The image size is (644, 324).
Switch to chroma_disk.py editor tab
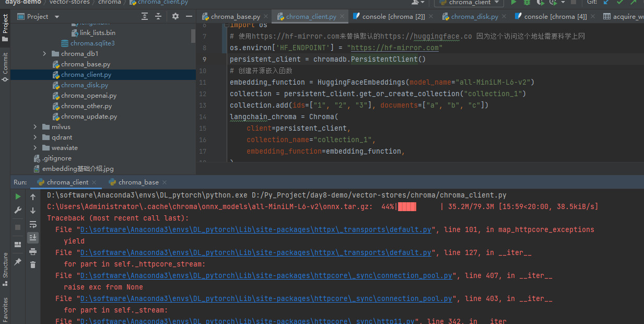pyautogui.click(x=474, y=17)
